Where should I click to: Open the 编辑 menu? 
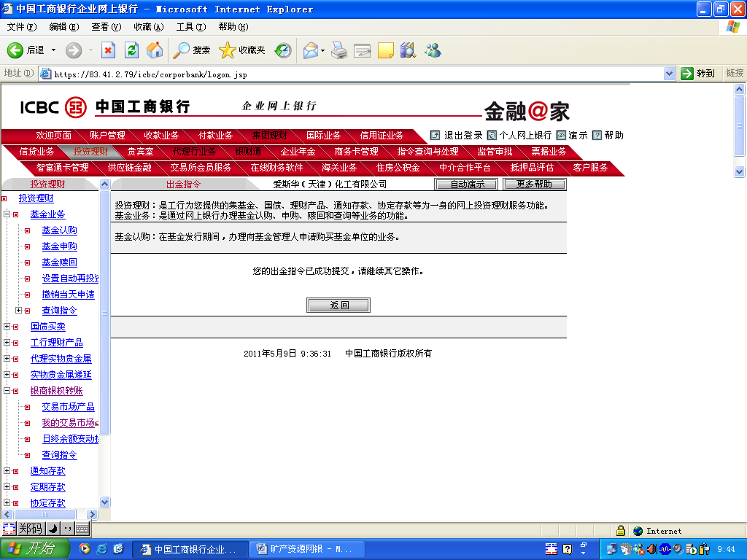(x=64, y=27)
